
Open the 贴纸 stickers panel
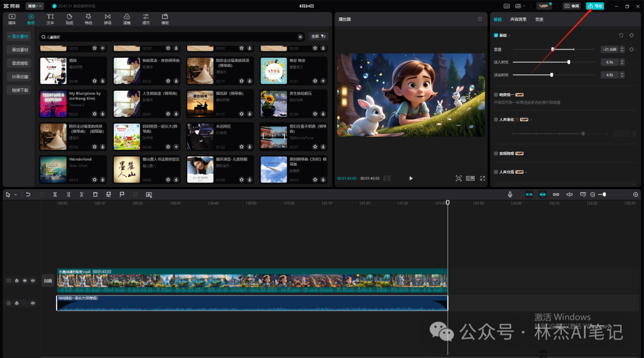click(x=69, y=18)
